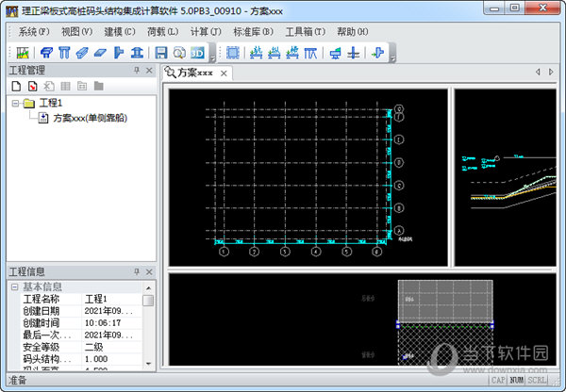
Task: Pin the 工程管理 panel
Action: pos(137,71)
